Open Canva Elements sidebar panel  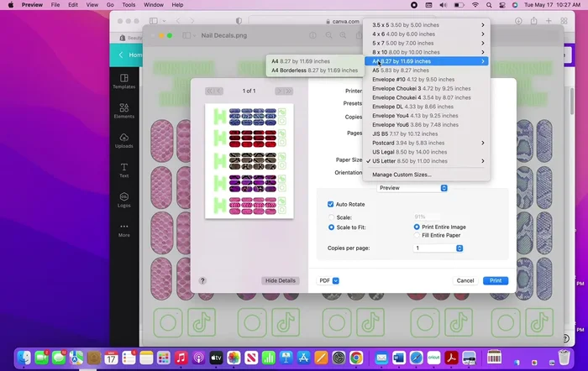point(124,111)
